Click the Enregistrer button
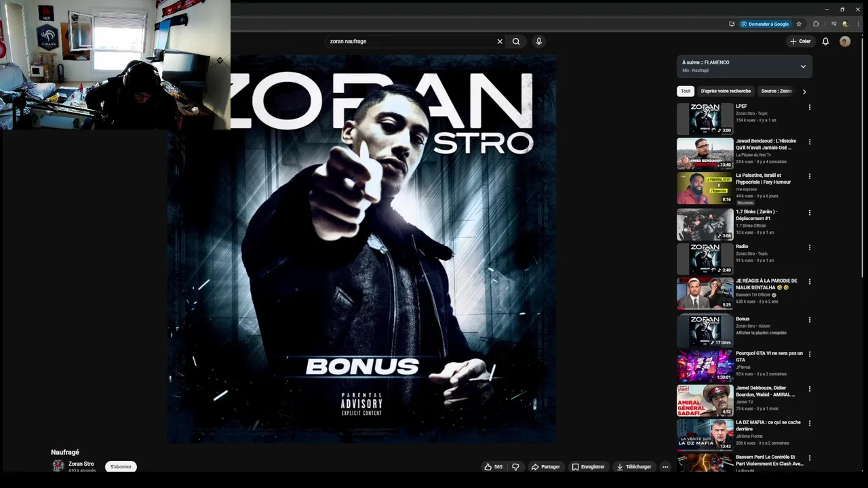 coord(588,467)
